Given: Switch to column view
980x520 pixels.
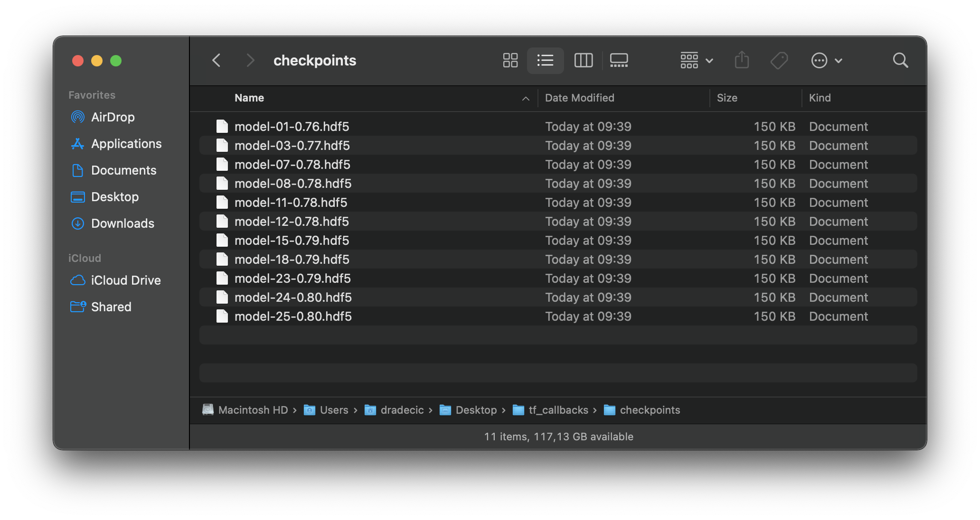Looking at the screenshot, I should 583,60.
